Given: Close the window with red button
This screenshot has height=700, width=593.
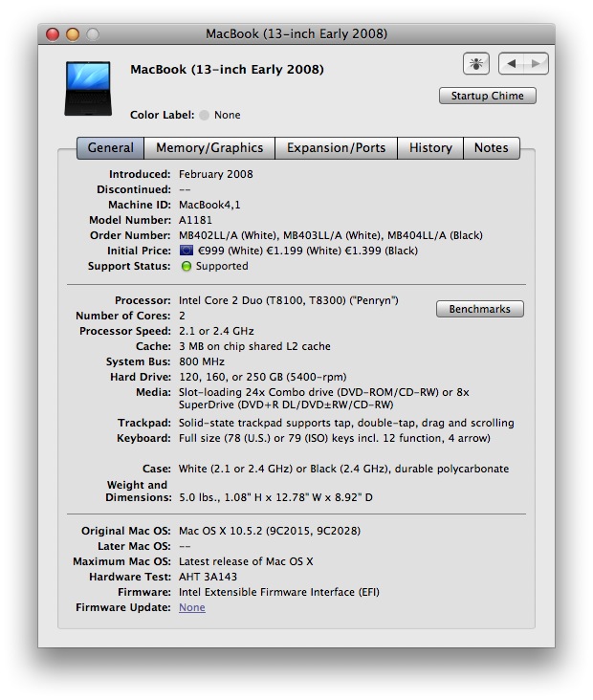Looking at the screenshot, I should tap(53, 34).
